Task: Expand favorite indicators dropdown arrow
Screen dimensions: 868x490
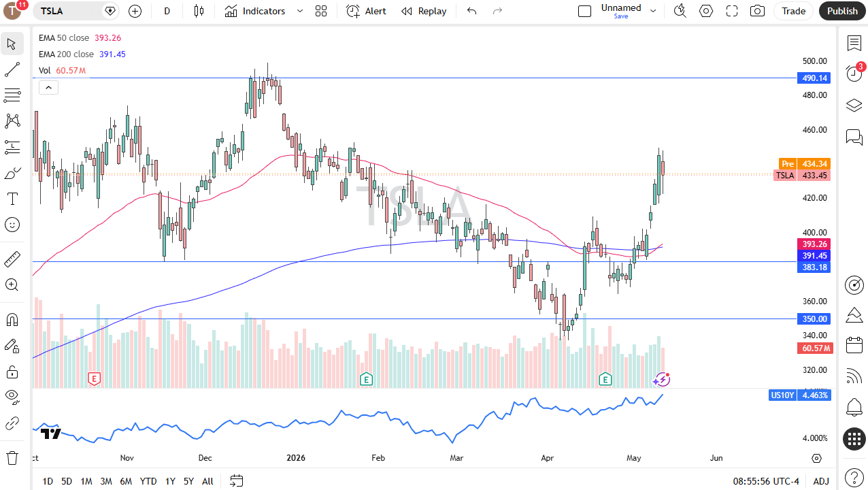Action: [299, 11]
